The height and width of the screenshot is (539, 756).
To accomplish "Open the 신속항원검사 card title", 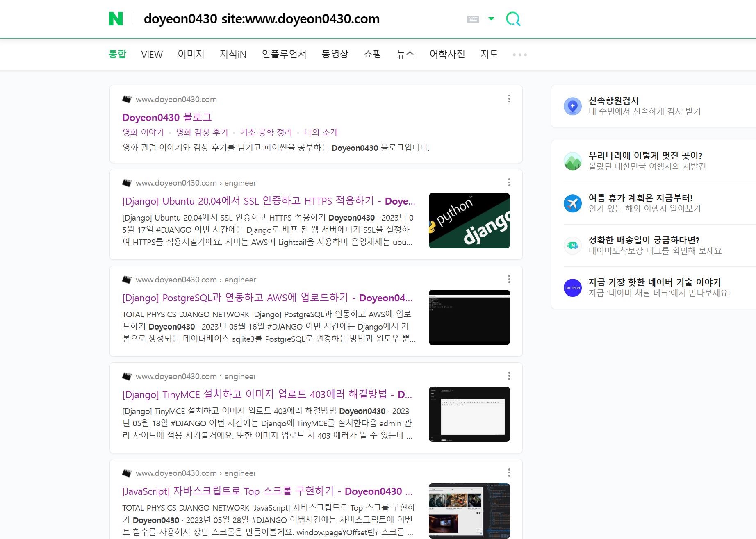I will click(x=614, y=100).
